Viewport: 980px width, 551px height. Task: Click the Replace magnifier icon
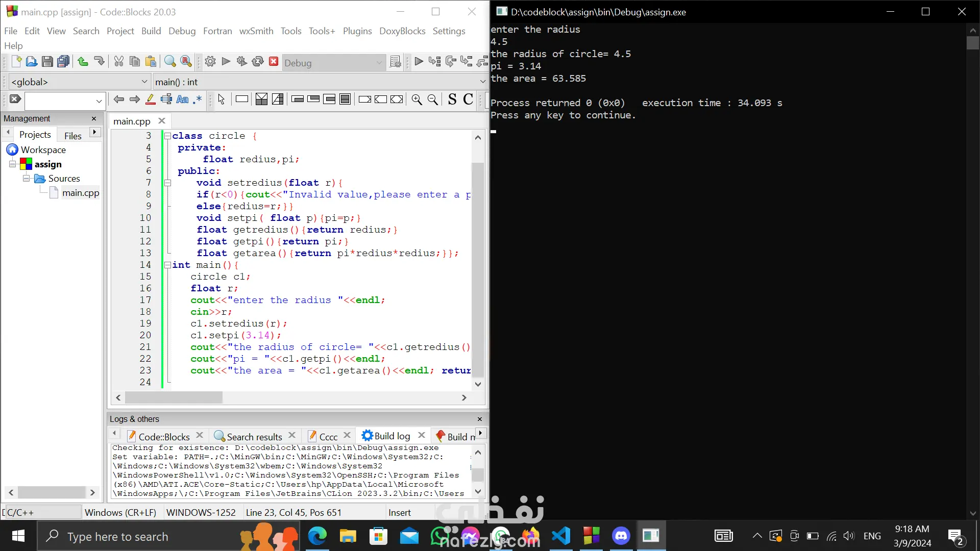(x=186, y=62)
